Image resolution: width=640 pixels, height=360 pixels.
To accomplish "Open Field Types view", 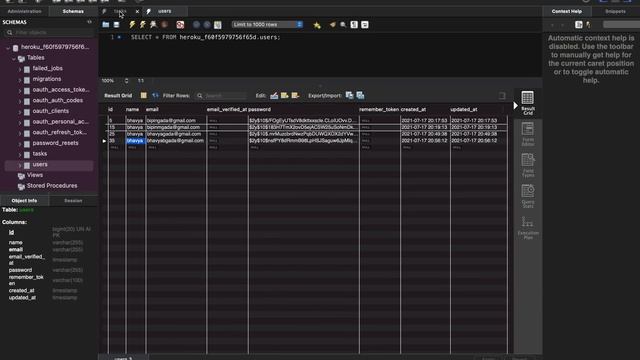I will pyautogui.click(x=528, y=165).
